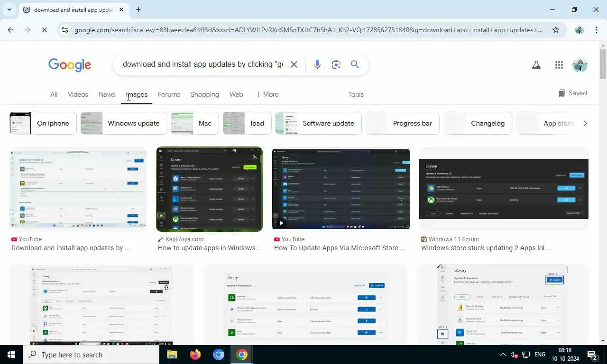The image size is (607, 364).
Task: Open the Chrome three-dot menu
Action: click(x=596, y=30)
